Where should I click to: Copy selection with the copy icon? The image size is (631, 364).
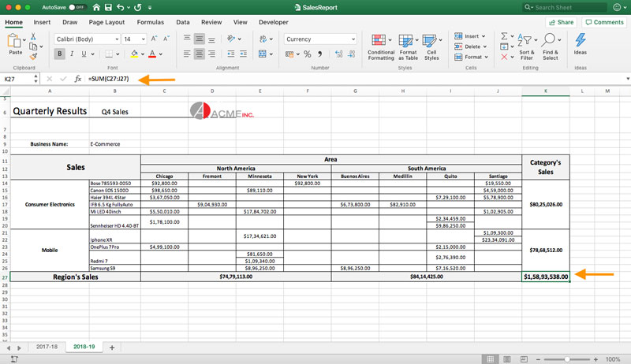(33, 46)
